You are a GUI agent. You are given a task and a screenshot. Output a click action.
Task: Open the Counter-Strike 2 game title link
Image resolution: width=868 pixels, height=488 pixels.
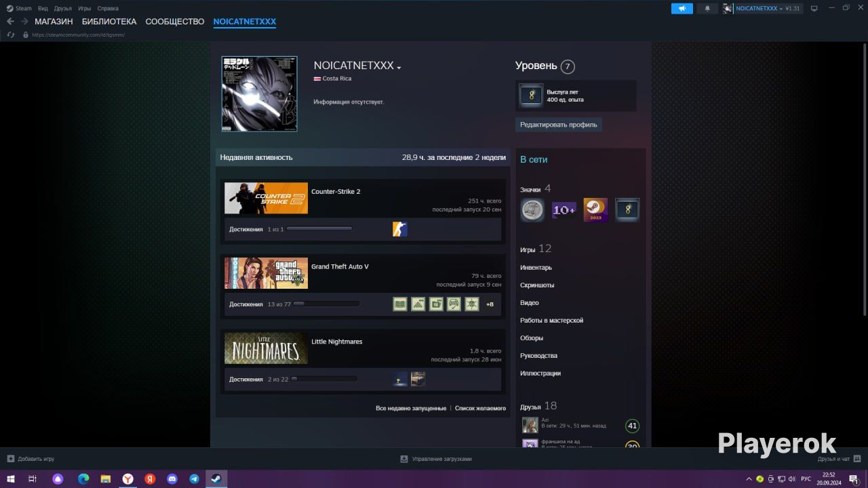point(336,192)
